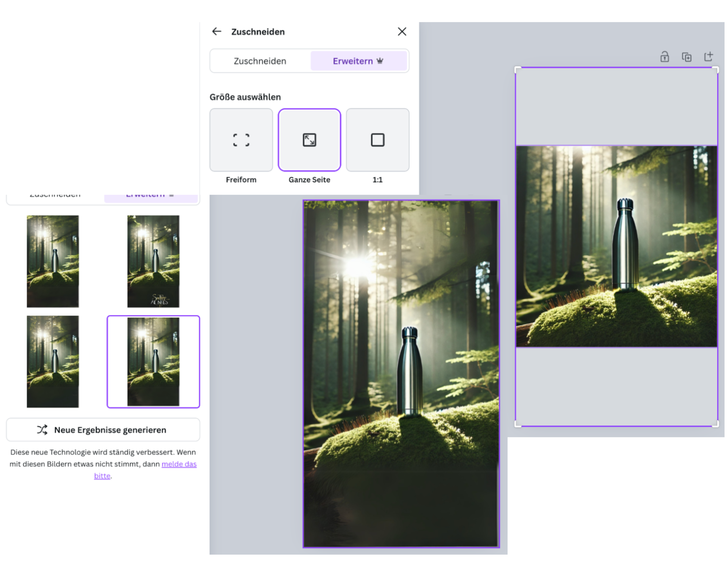Select the top-left generated result thumbnail
The width and height of the screenshot is (728, 568).
point(53,261)
